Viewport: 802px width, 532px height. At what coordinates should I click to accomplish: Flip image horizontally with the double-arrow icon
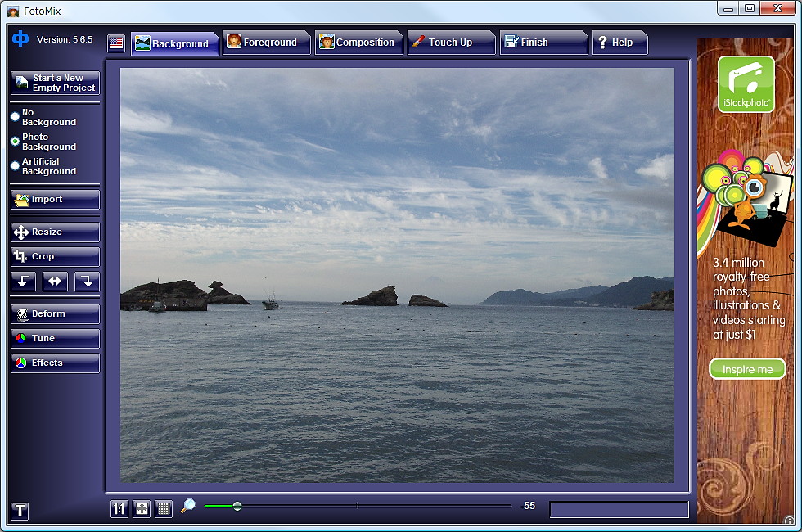pyautogui.click(x=56, y=282)
